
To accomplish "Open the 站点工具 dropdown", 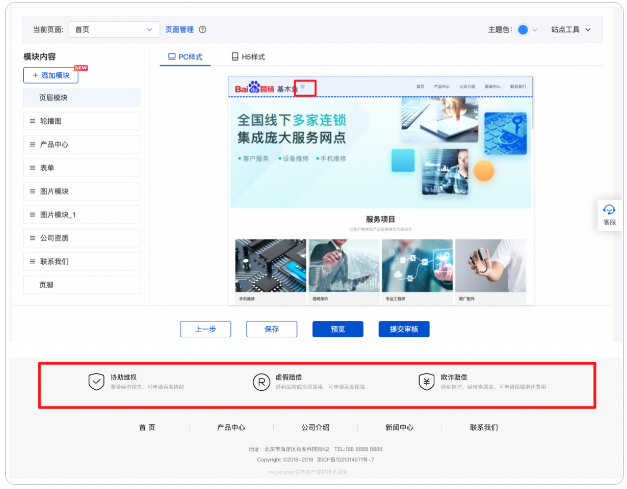I will tap(571, 30).
